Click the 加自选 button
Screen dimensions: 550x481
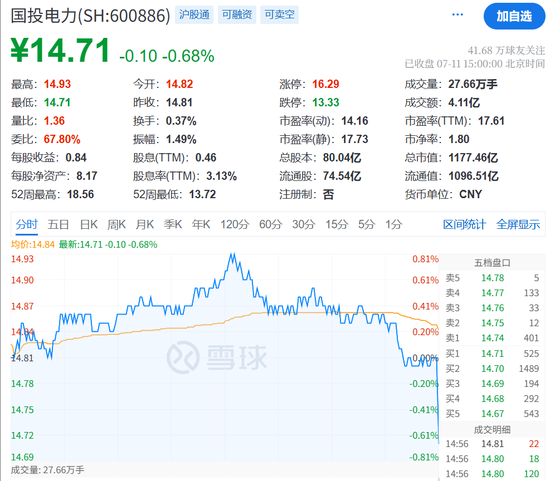pyautogui.click(x=514, y=16)
